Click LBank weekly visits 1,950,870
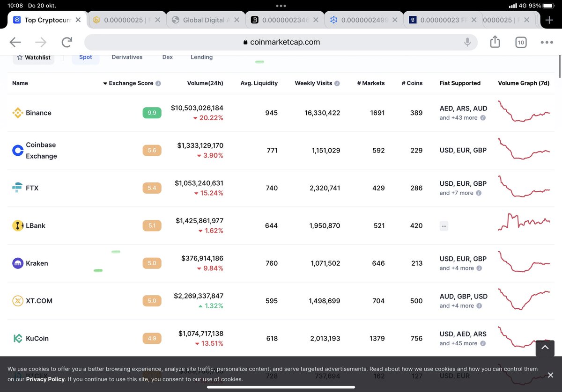The height and width of the screenshot is (392, 562). click(325, 225)
